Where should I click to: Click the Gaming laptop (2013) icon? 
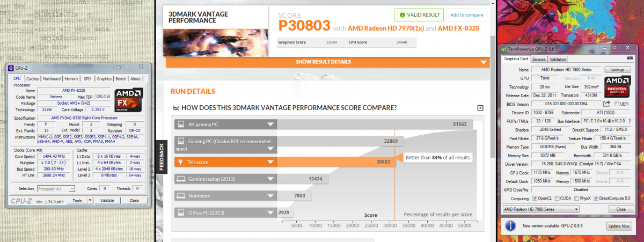[181, 179]
